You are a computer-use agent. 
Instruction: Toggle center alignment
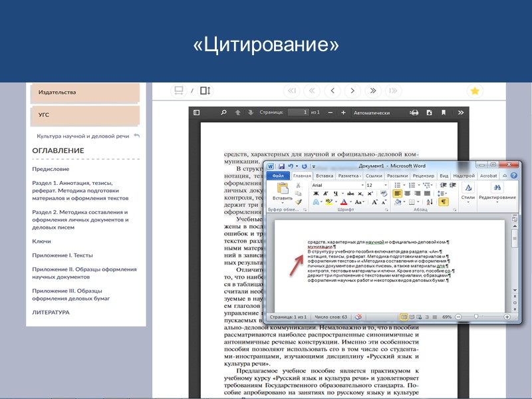[408, 194]
